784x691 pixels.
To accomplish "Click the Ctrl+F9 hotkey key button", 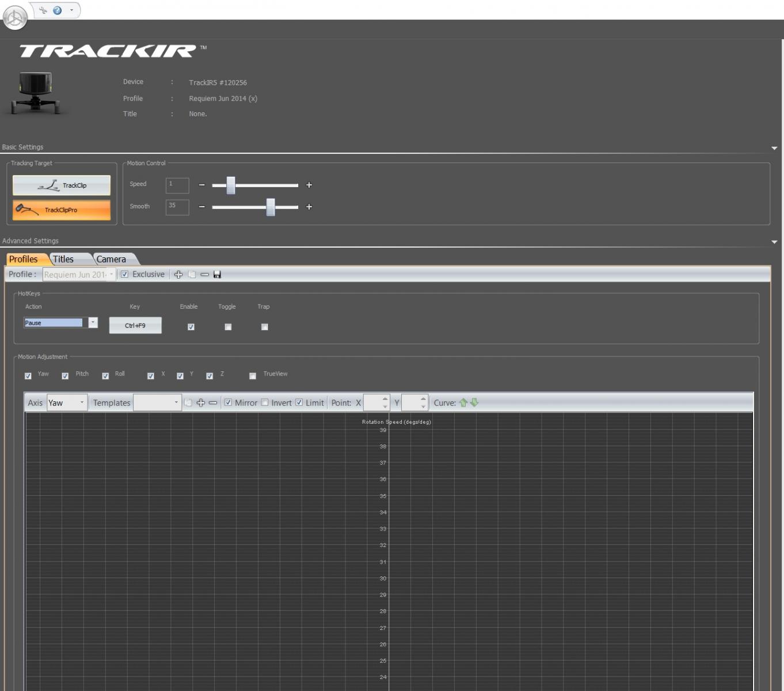I will pos(135,325).
